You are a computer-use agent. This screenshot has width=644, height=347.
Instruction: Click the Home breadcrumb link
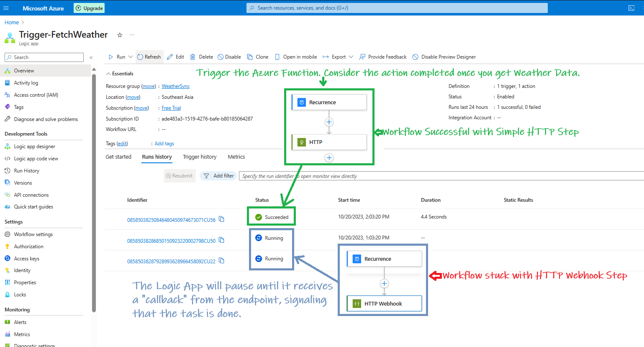pos(12,23)
